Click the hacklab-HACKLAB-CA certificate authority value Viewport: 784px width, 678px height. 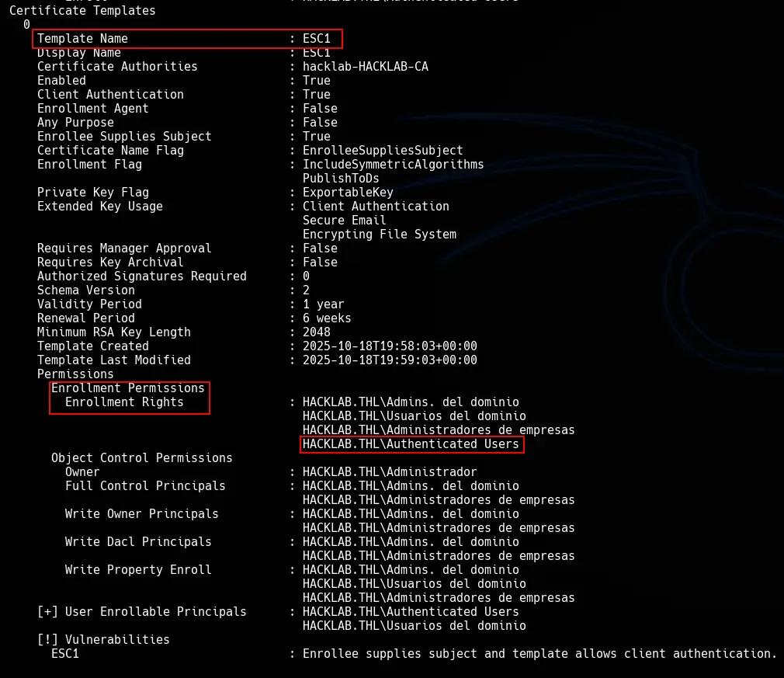pyautogui.click(x=365, y=66)
